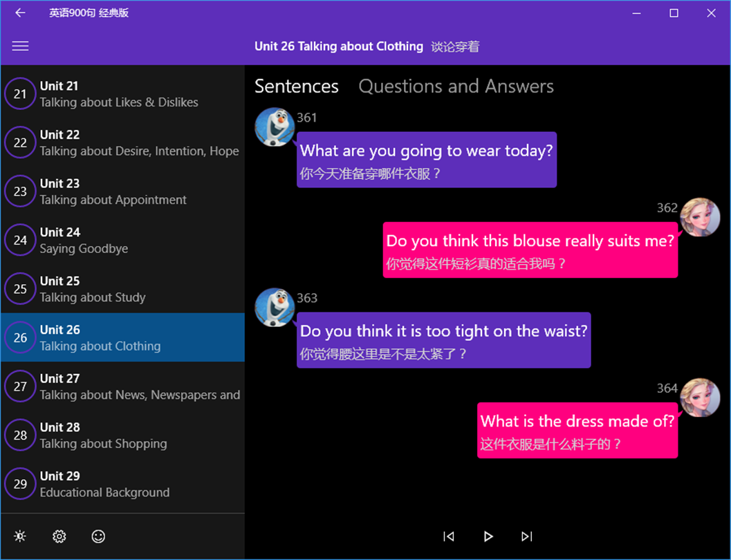This screenshot has width=731, height=560.
Task: Select the number 28 circle badge
Action: pos(20,435)
